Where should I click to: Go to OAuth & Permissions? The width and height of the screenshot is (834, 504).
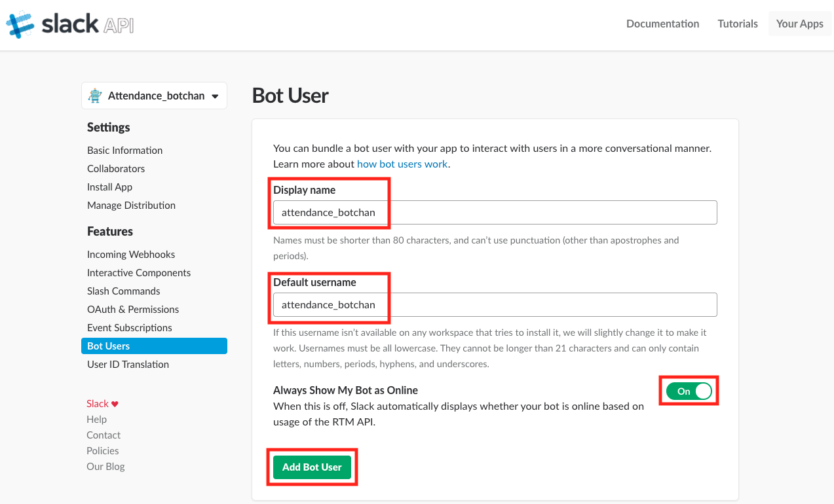[x=133, y=309]
